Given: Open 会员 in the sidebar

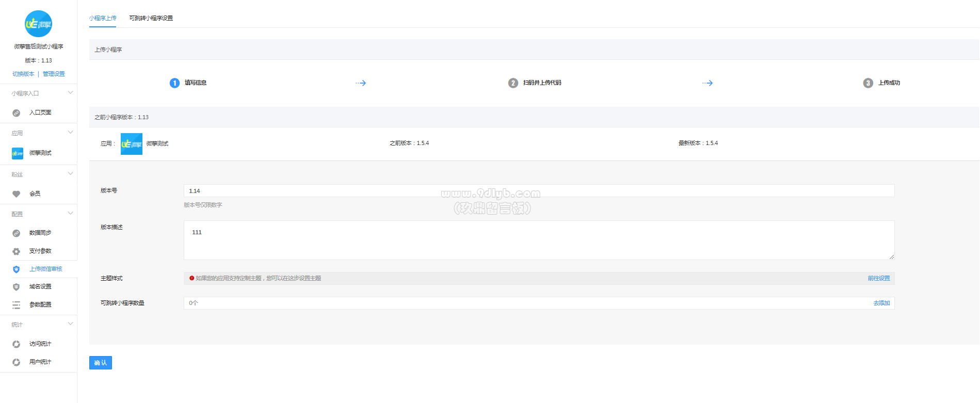Looking at the screenshot, I should tap(35, 194).
